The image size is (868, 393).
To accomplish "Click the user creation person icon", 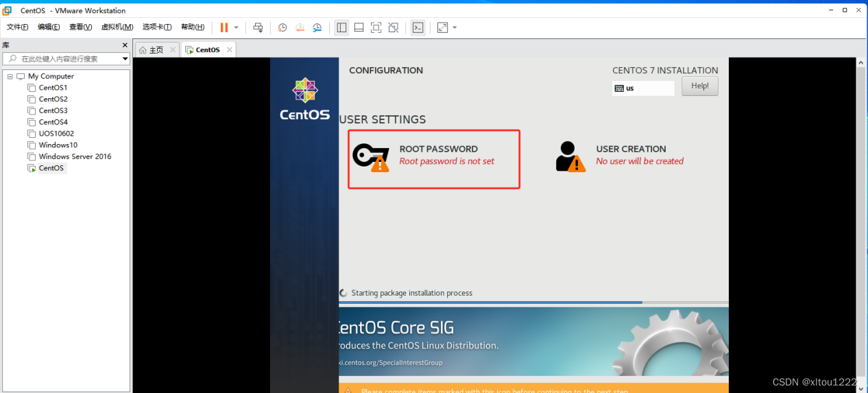I will [570, 156].
